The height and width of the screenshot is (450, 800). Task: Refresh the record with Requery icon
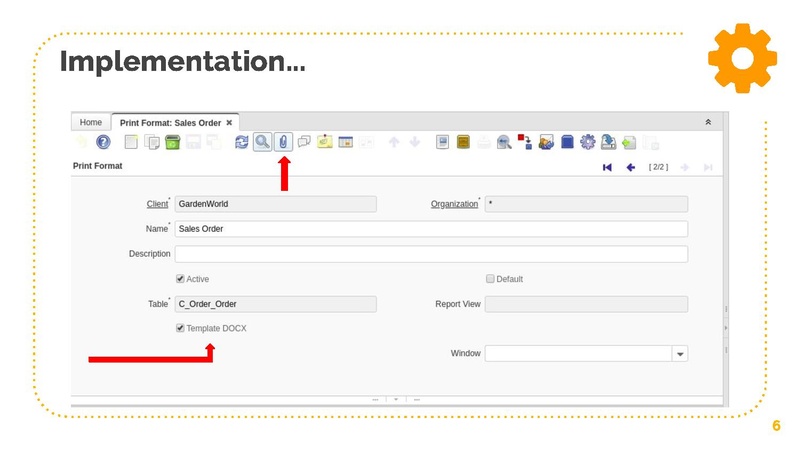click(241, 142)
